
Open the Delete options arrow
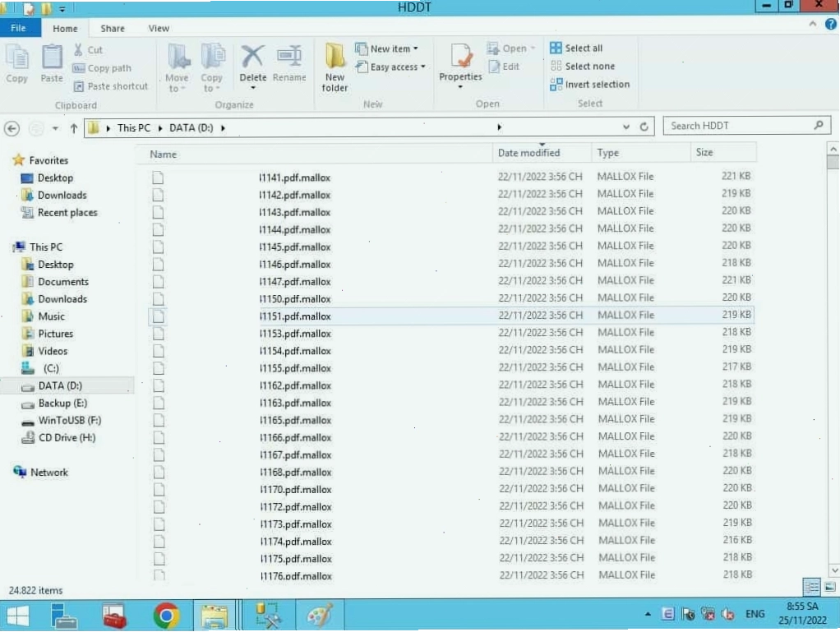[253, 88]
